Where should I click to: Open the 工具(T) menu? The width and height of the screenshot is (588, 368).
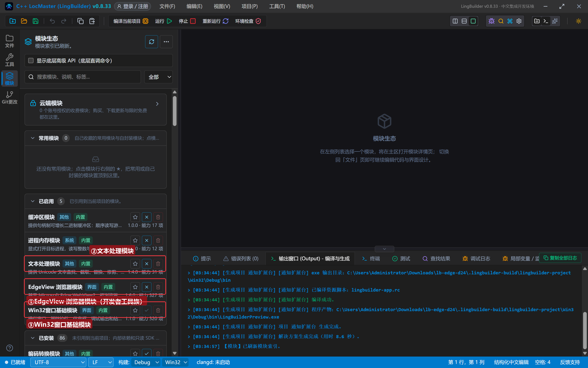pos(277,6)
